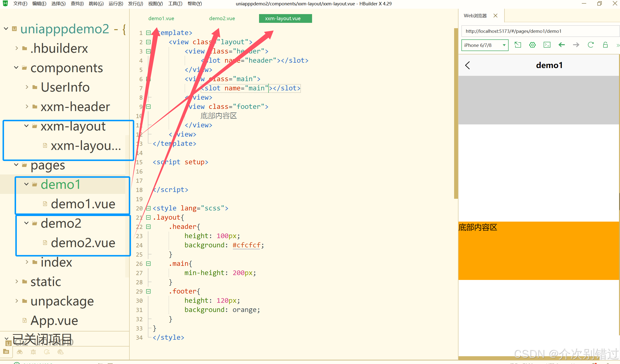Click the cloud globe icon in bottom bar

(61, 352)
